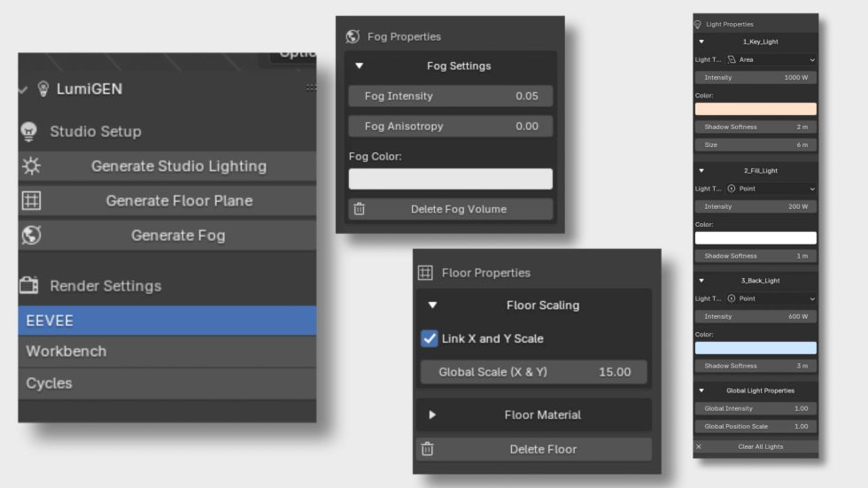The width and height of the screenshot is (868, 488).
Task: Click the globe icon beside Generate Fog
Action: (31, 236)
